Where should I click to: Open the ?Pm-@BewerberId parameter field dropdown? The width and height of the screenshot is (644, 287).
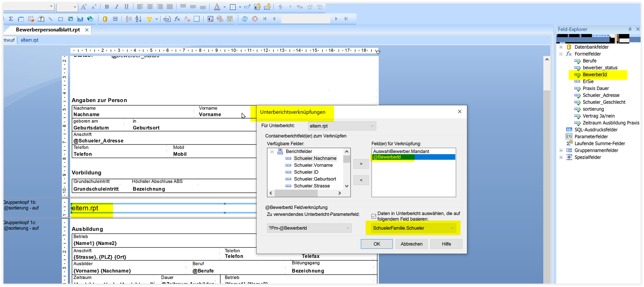(x=309, y=228)
